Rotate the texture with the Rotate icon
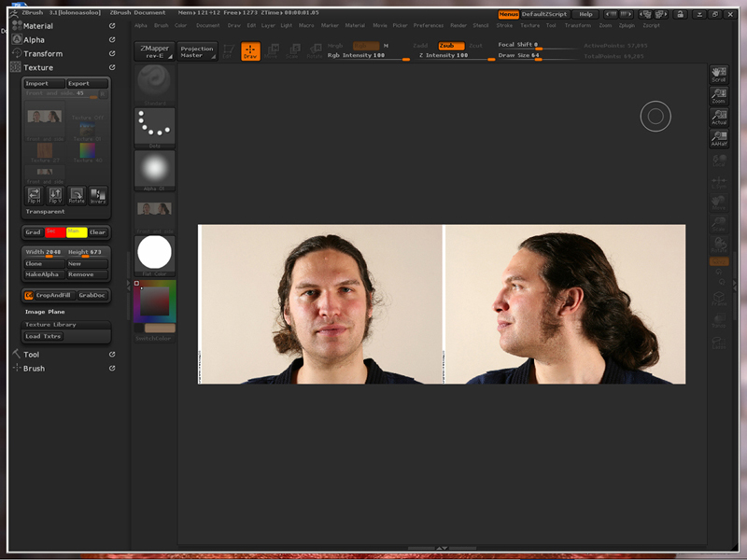The height and width of the screenshot is (560, 747). tap(77, 195)
